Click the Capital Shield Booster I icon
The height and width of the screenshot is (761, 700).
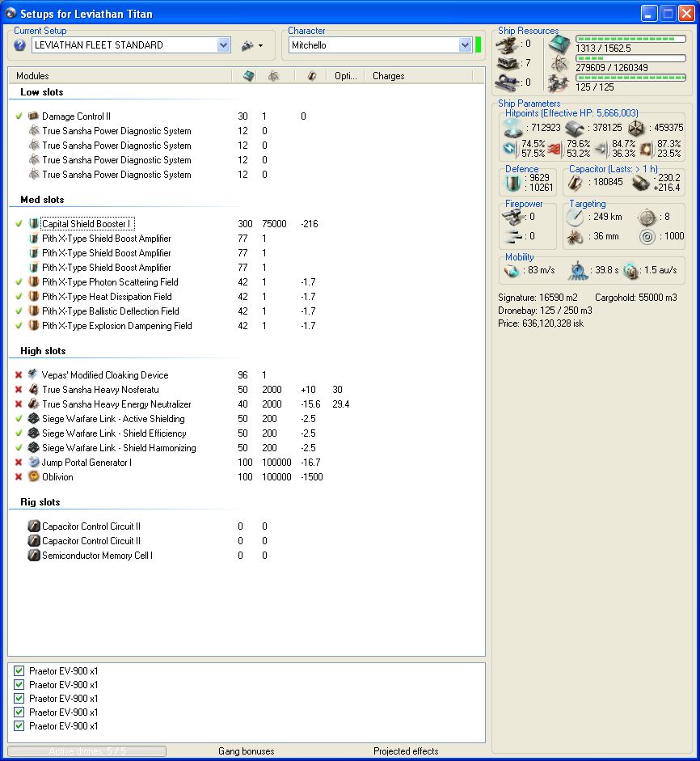(34, 224)
